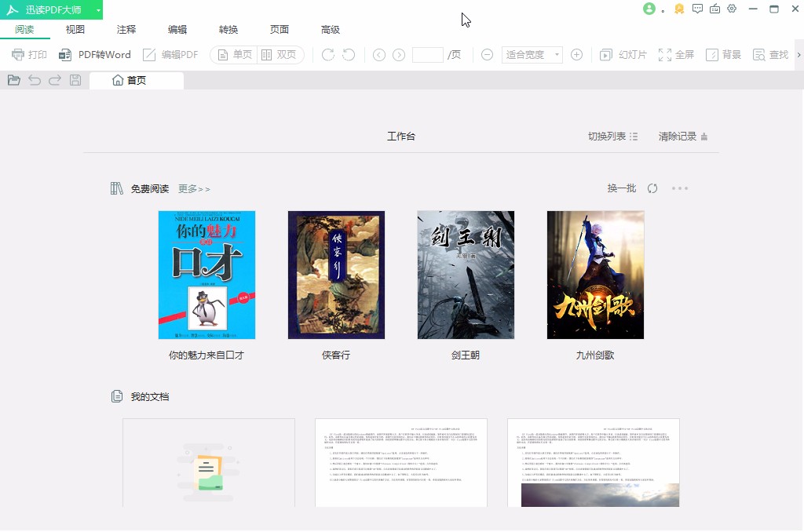
Task: Switch to 双页 two-page view
Action: 279,54
